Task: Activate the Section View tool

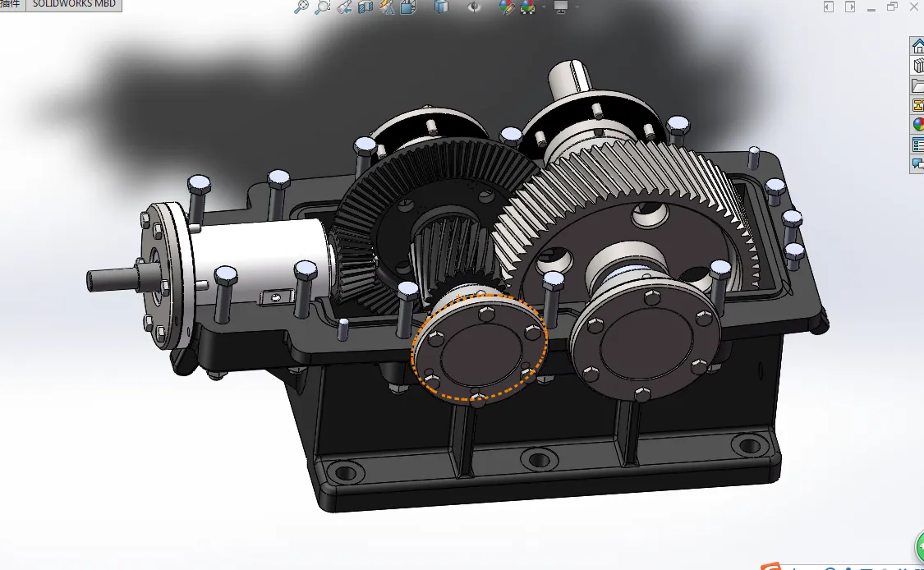Action: tap(365, 7)
